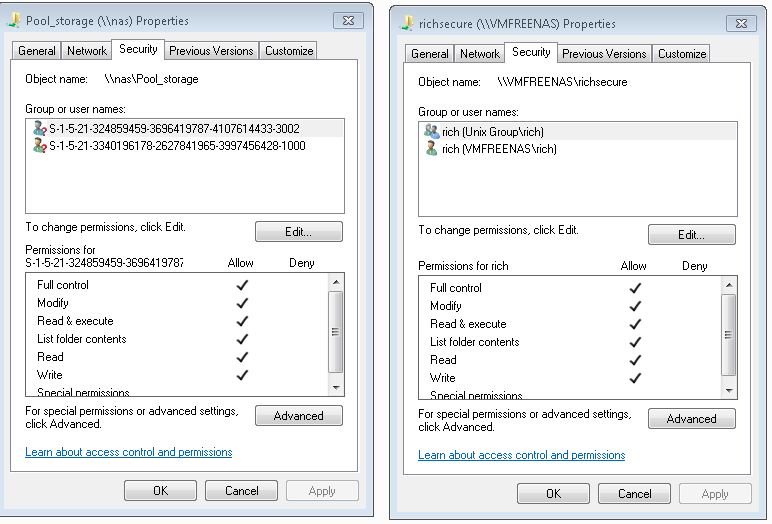
Task: Open the Previous Versions tab in Pool_storage
Action: point(211,51)
